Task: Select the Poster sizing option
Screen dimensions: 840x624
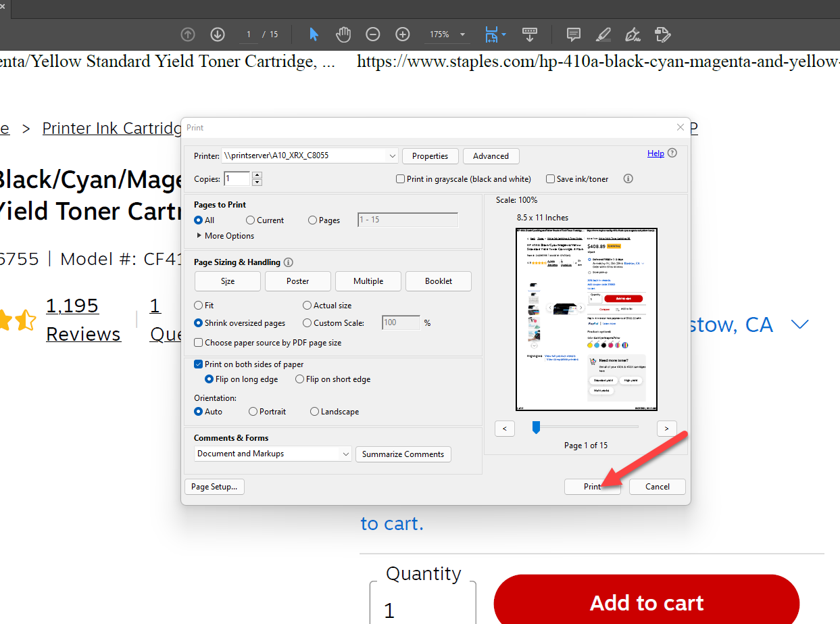Action: coord(298,281)
